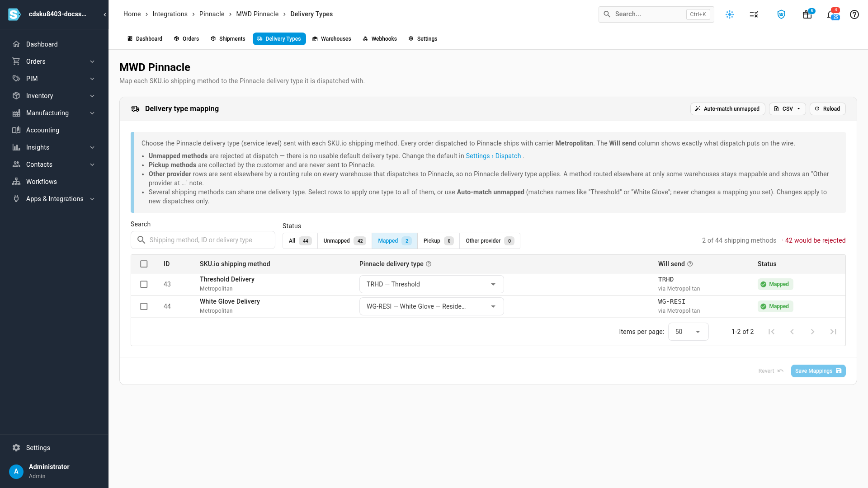Open the TRHD — Threshold delivery type dropdown
This screenshot has width=868, height=488.
pyautogui.click(x=431, y=284)
